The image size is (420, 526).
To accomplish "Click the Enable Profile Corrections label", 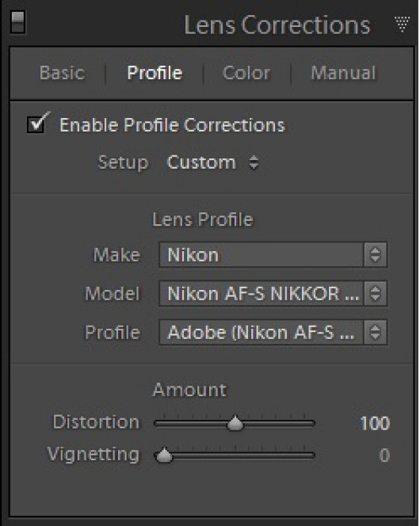I will 172,125.
